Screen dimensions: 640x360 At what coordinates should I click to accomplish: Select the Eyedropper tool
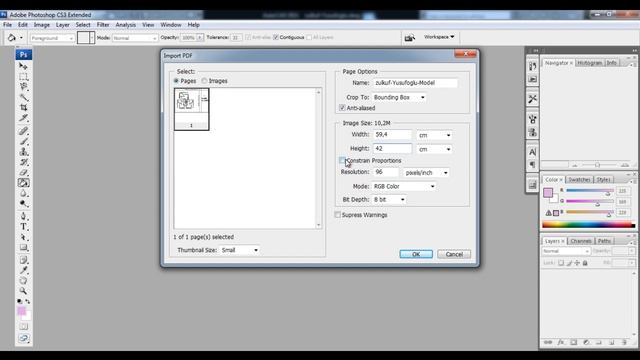(23, 270)
